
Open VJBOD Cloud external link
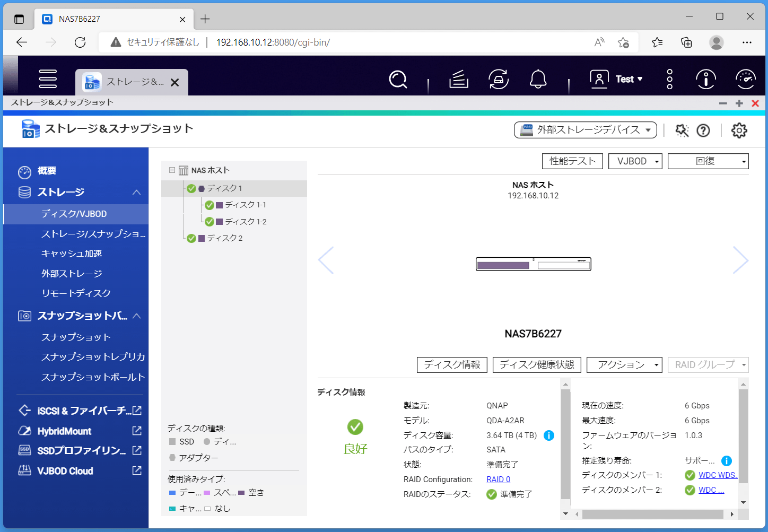tap(80, 471)
